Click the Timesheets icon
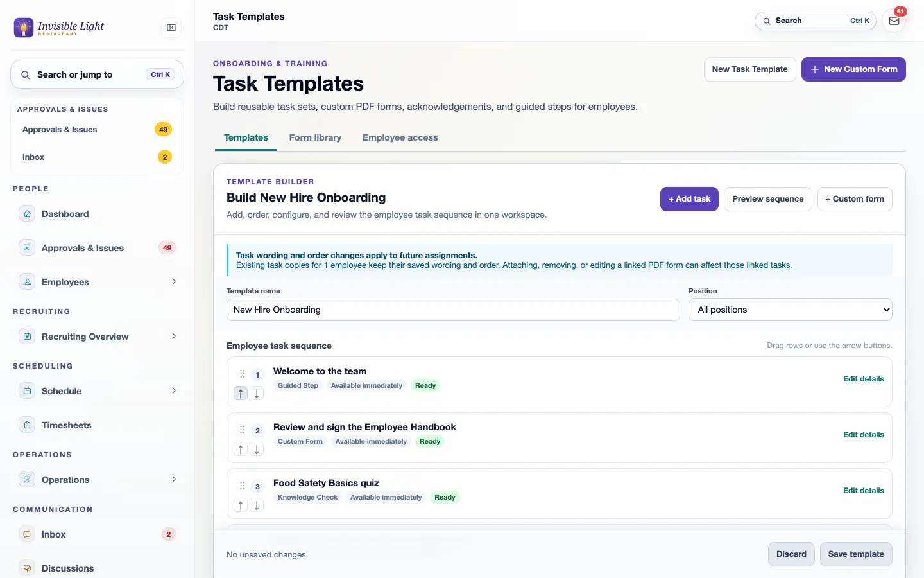The image size is (924, 578). pyautogui.click(x=27, y=425)
